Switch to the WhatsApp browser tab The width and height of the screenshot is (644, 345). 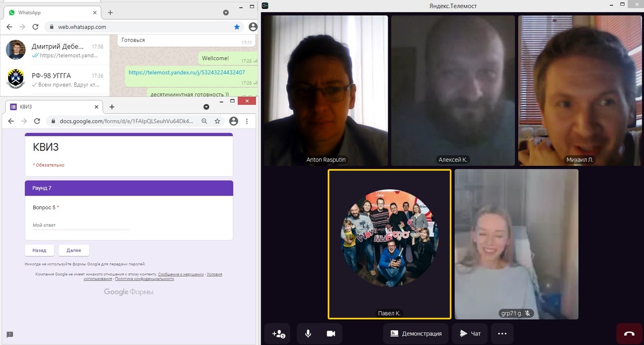point(52,13)
